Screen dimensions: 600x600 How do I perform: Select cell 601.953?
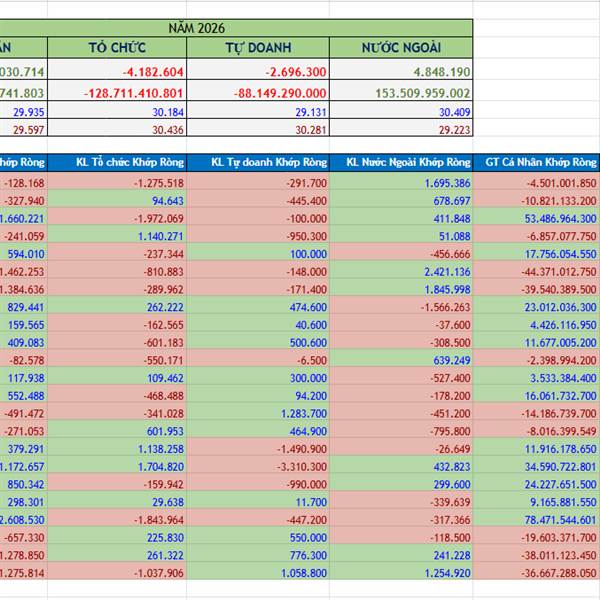click(x=117, y=430)
